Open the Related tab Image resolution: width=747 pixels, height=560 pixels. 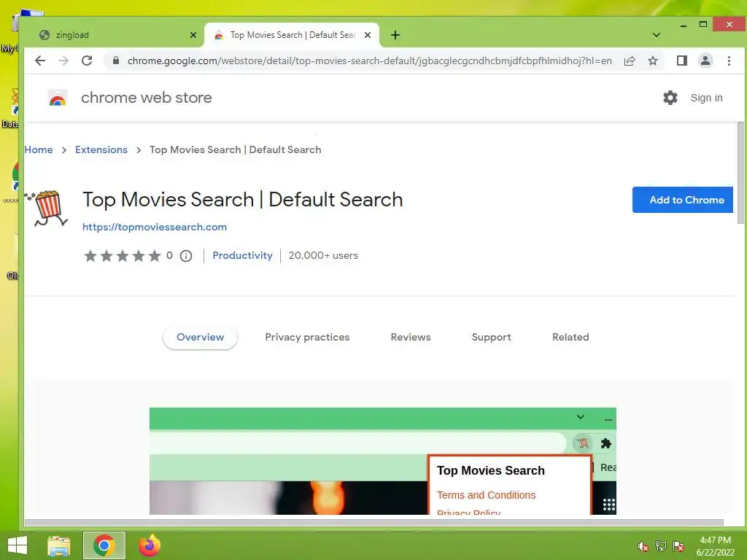coord(570,337)
